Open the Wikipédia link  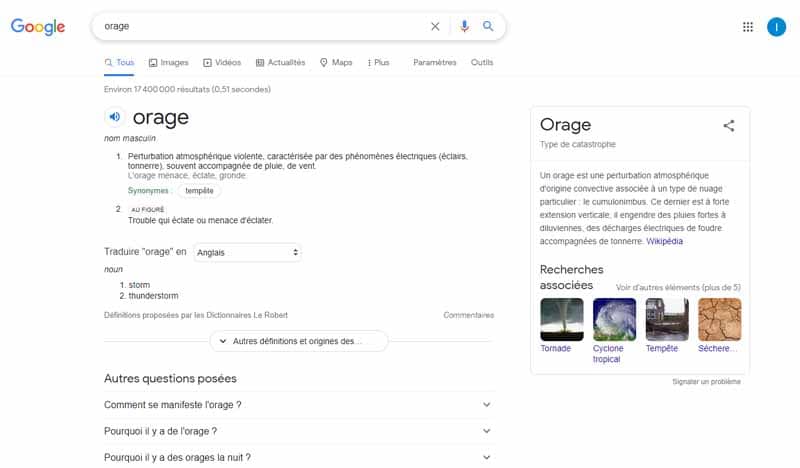[664, 241]
